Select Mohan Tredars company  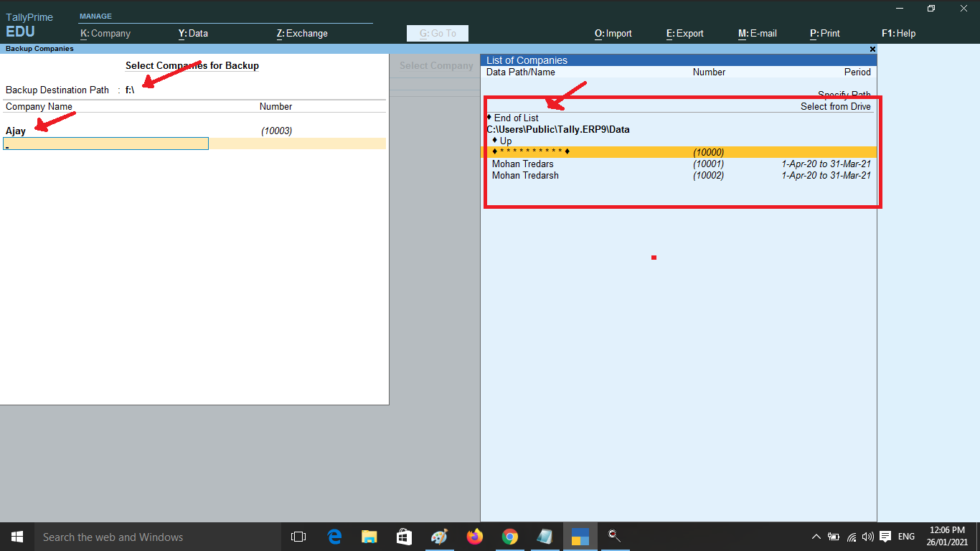680,164
